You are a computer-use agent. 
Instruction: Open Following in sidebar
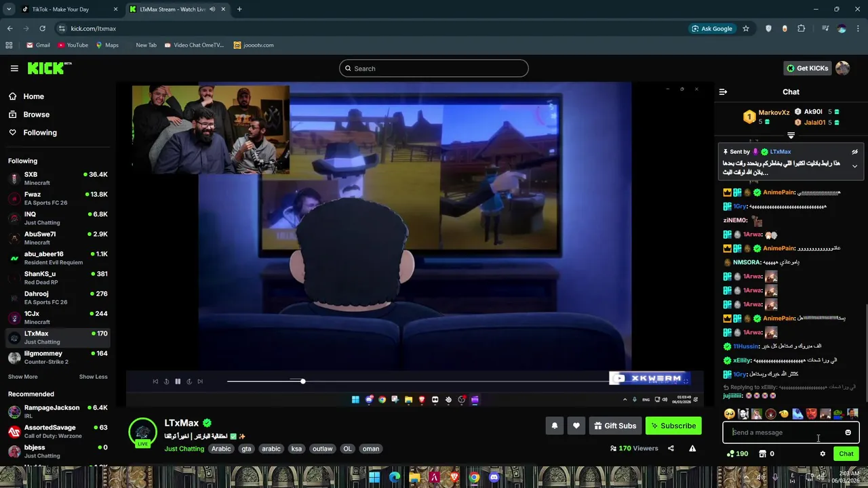pos(40,133)
